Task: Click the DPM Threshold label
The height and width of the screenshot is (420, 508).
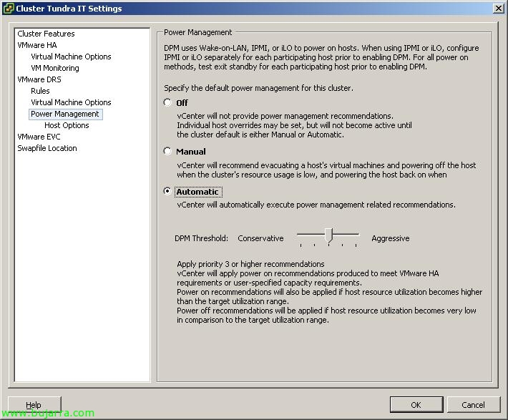Action: click(201, 238)
